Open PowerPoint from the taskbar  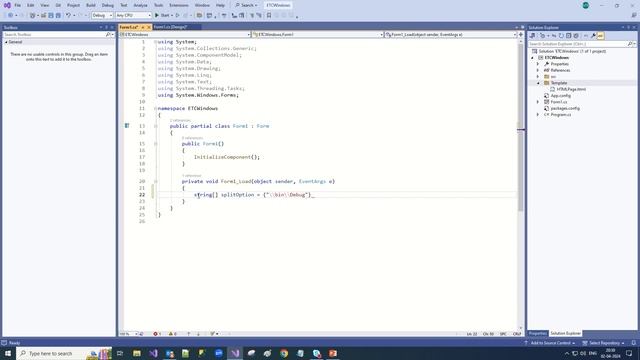(333, 353)
